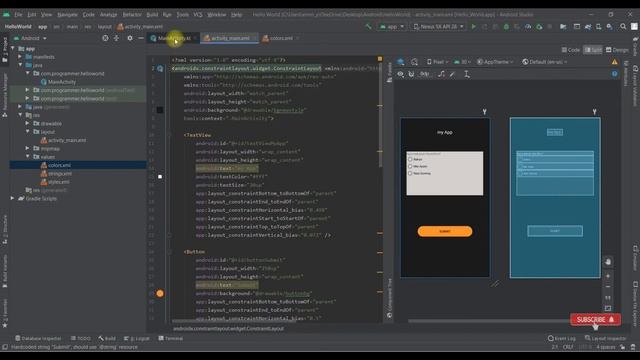Open Nexus 5X API 26 device dropdown
The width and height of the screenshot is (640, 360).
point(438,27)
